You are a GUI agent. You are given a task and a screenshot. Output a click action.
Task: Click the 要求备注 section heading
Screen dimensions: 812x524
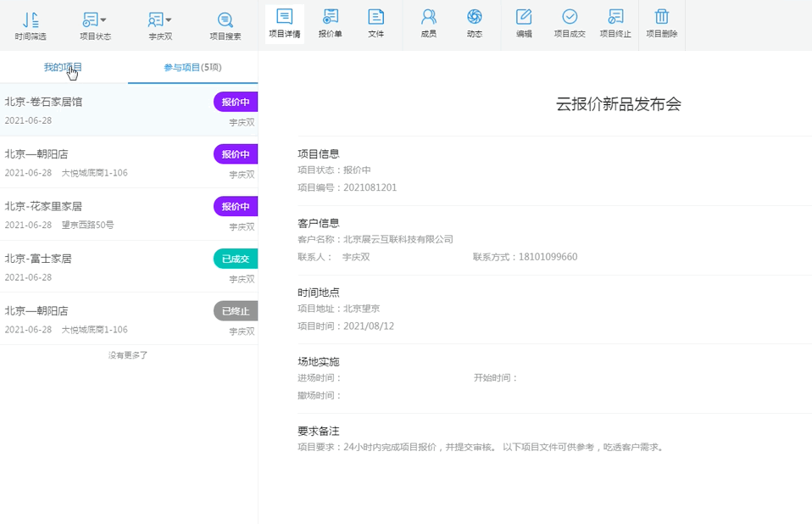318,431
